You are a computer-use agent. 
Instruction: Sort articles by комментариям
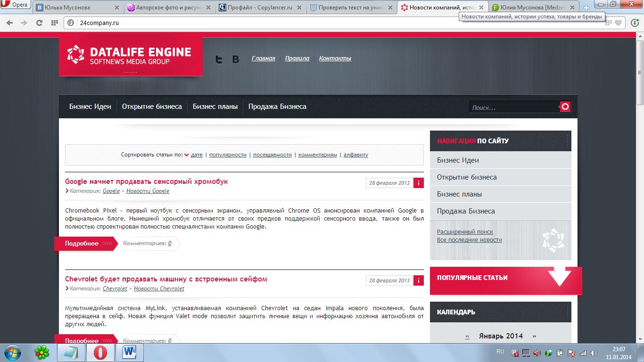click(318, 155)
